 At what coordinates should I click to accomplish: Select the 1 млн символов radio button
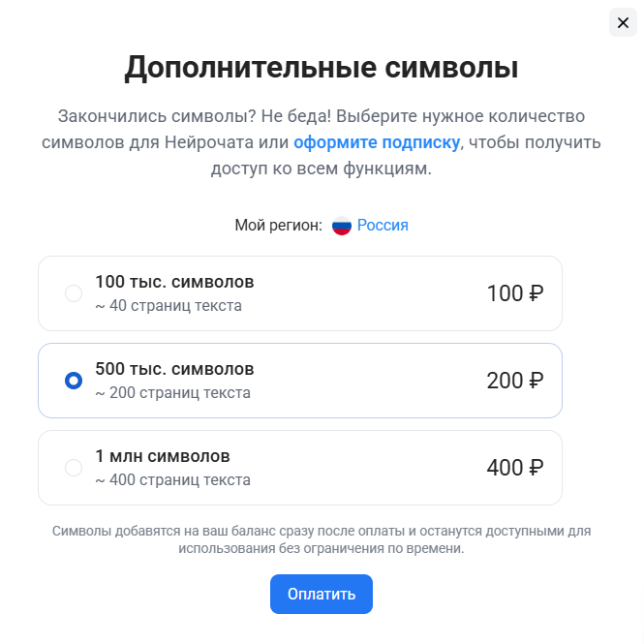(74, 468)
